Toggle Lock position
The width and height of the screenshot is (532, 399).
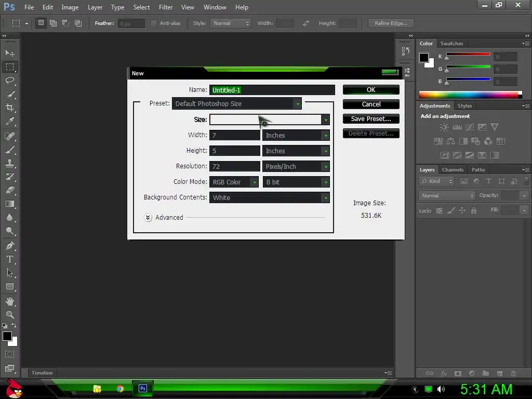[462, 211]
